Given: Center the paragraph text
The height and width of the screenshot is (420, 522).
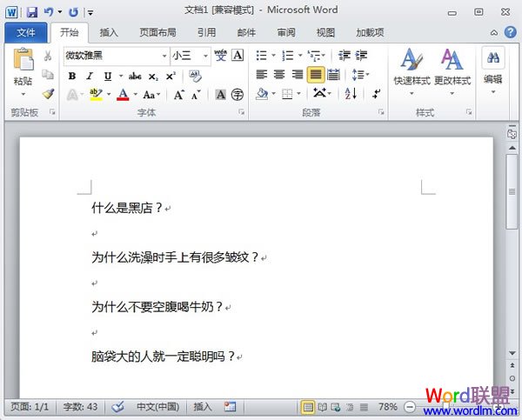Looking at the screenshot, I should click(x=279, y=75).
